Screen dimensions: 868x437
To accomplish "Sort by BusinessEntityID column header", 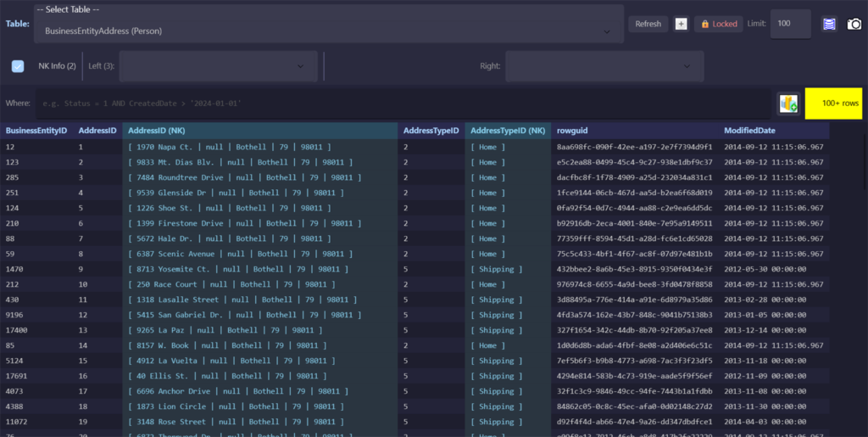I will coord(36,131).
